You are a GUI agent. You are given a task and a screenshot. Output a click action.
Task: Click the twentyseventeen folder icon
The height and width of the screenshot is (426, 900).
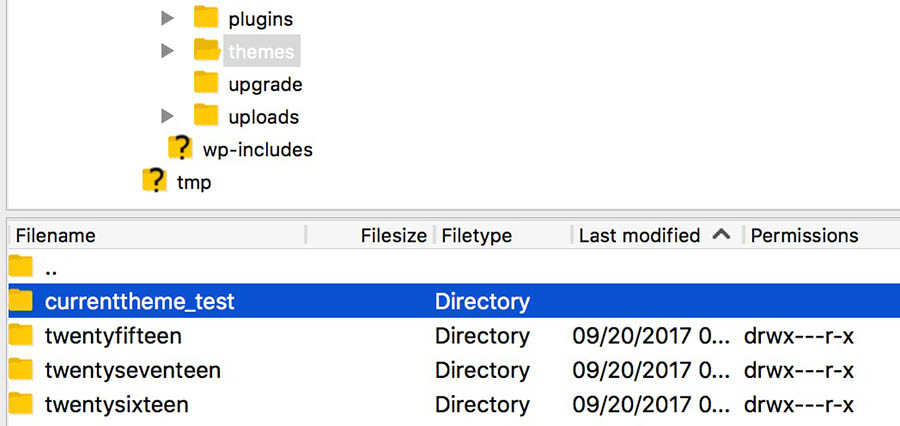[21, 370]
